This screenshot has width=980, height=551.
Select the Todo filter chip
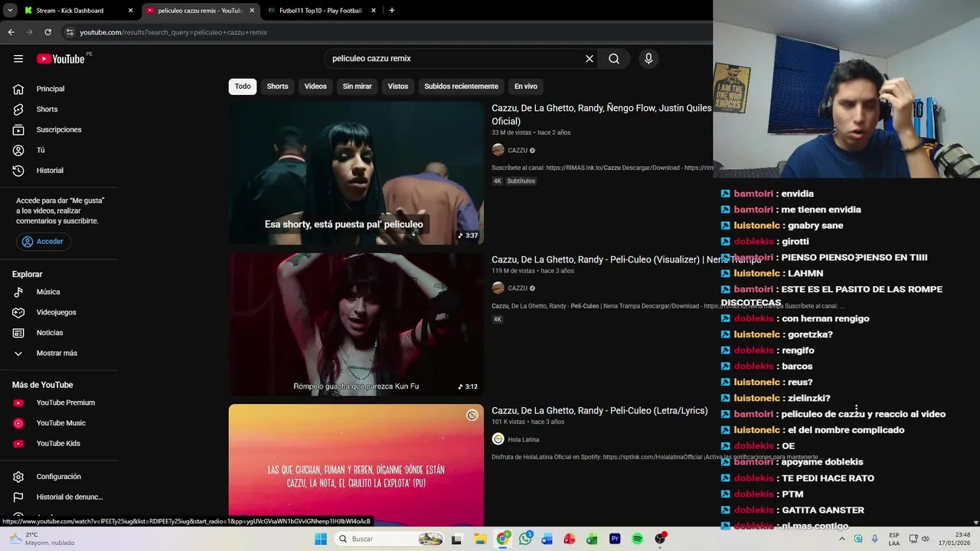(x=243, y=86)
